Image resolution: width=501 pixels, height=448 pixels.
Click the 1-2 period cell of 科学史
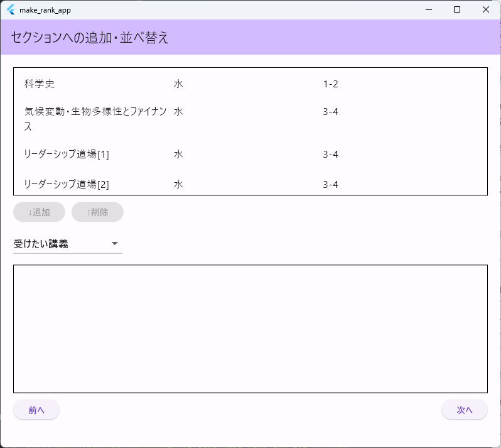(331, 84)
